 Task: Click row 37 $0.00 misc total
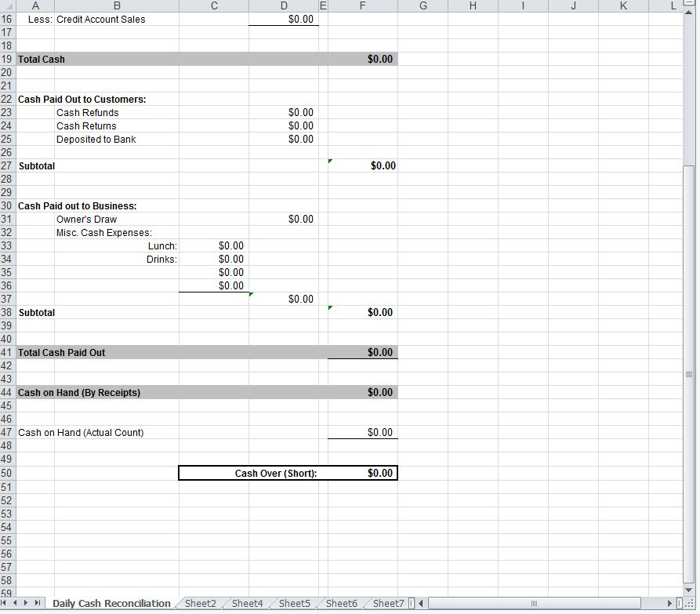[301, 300]
